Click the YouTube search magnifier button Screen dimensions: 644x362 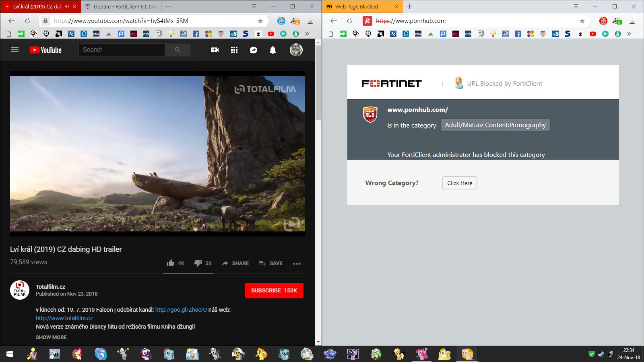tap(178, 50)
